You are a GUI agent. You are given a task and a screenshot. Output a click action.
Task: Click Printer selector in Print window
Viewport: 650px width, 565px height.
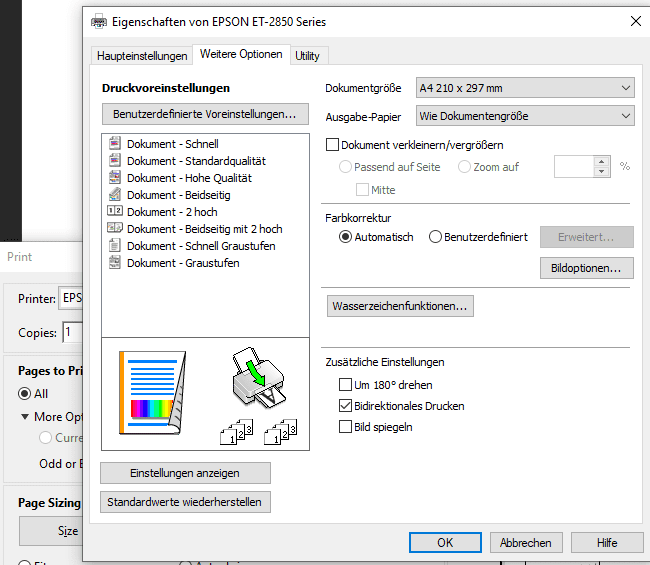[x=70, y=298]
